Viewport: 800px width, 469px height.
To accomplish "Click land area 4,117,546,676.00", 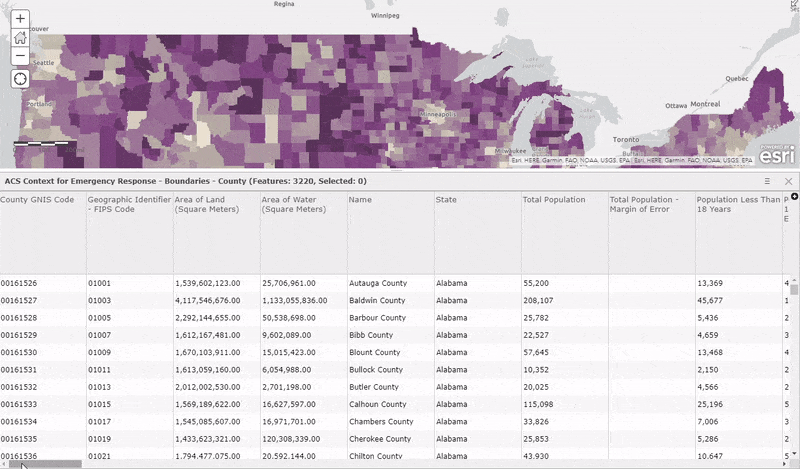I will tap(208, 301).
